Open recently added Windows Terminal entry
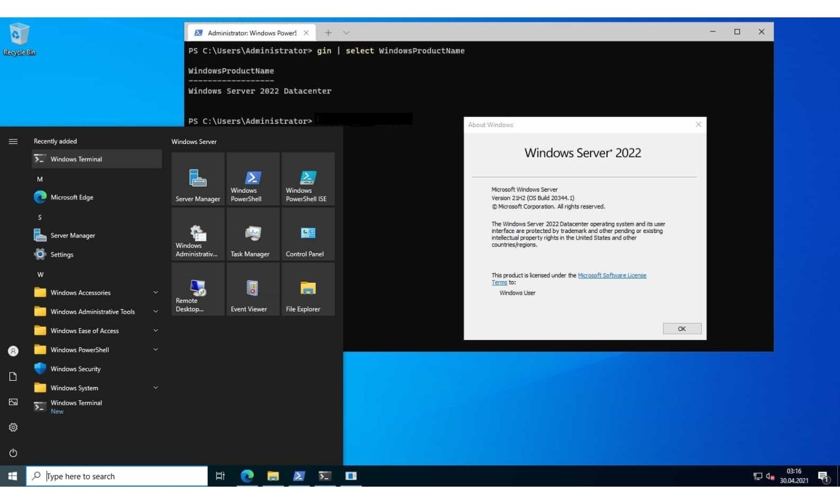 click(x=97, y=159)
